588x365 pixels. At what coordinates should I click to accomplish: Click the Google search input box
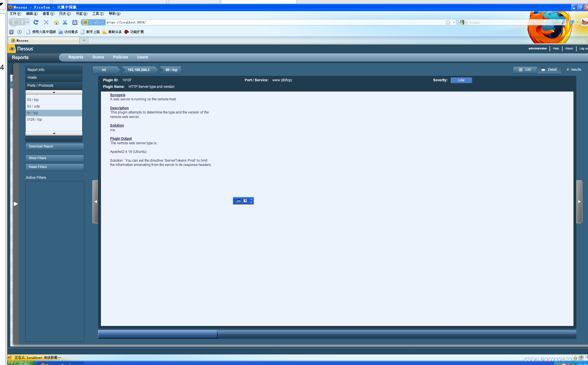pyautogui.click(x=514, y=22)
